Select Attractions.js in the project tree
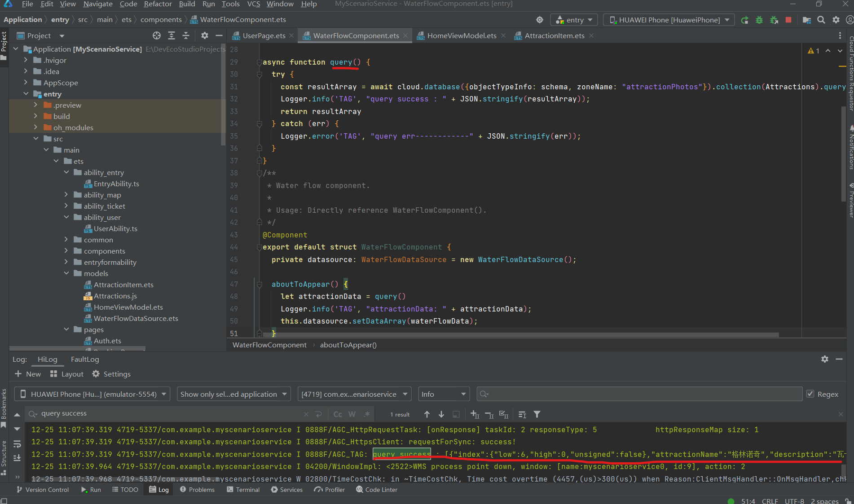Viewport: 854px width, 504px height. [115, 296]
